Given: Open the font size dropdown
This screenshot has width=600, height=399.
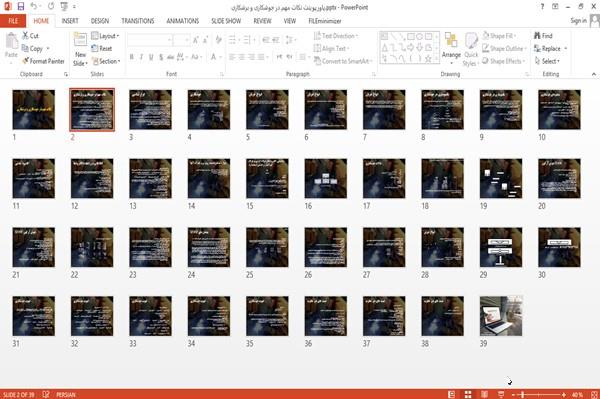Looking at the screenshot, I should (181, 40).
